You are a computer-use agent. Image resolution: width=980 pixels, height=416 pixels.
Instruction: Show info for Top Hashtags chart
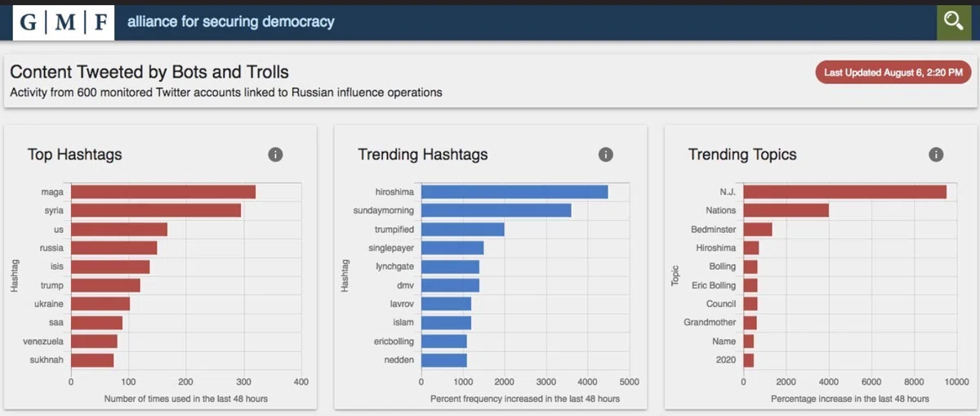[x=275, y=154]
